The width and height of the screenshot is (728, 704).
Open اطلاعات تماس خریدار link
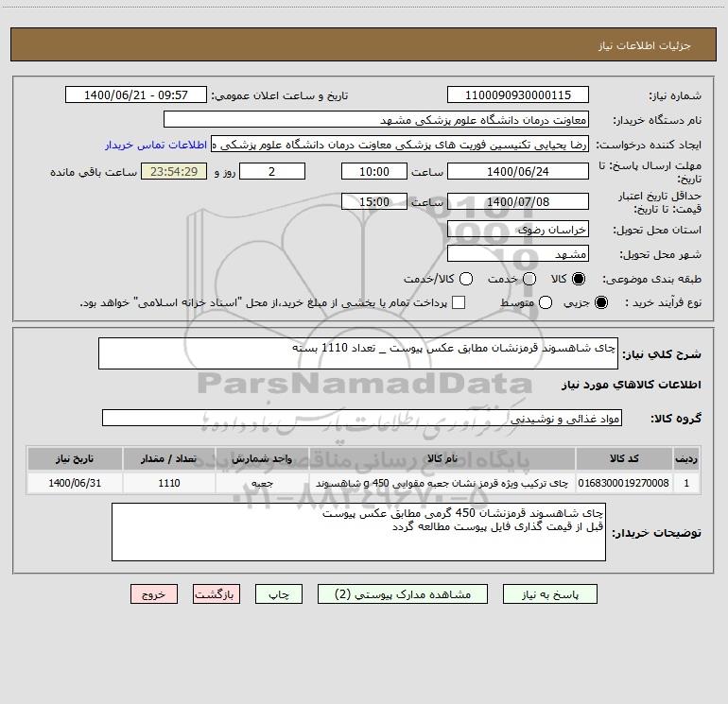coord(156,145)
